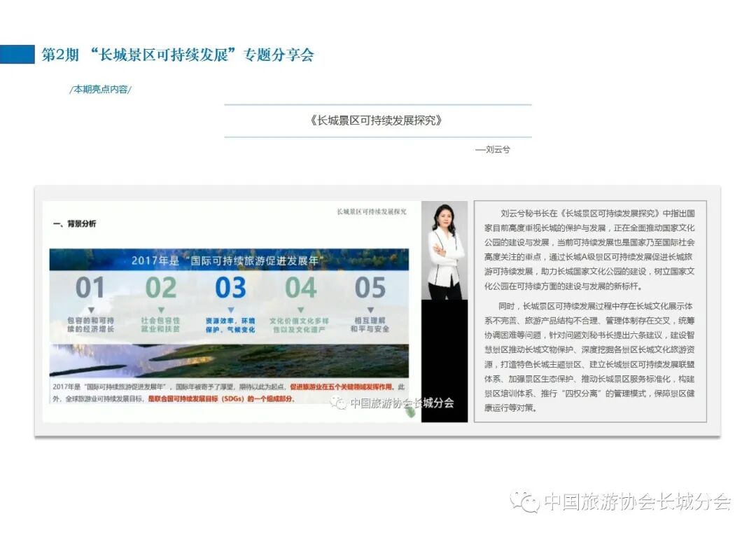Click the banner "2017年是国际可持续旅游促进发展年"
Screen dimensions: 756x535
[229, 260]
